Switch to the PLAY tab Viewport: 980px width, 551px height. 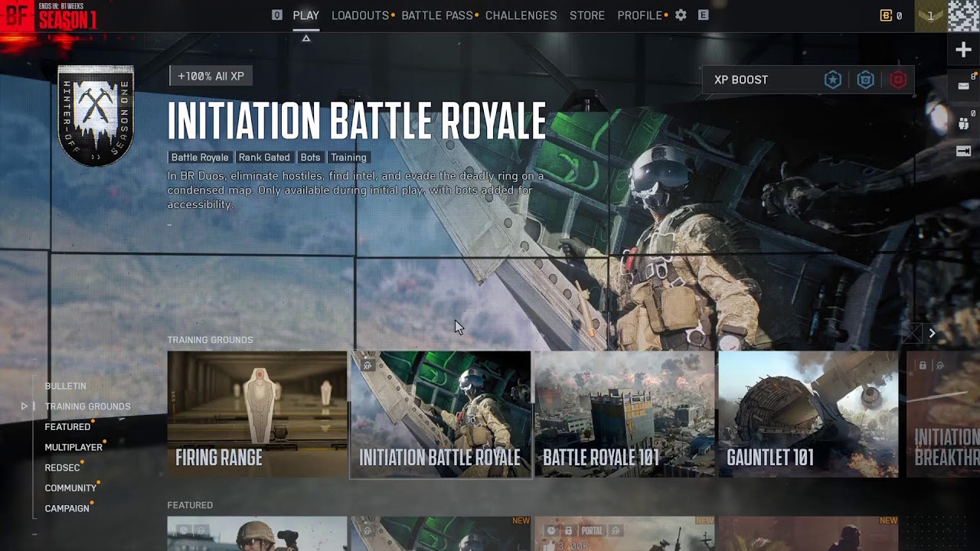pos(306,15)
